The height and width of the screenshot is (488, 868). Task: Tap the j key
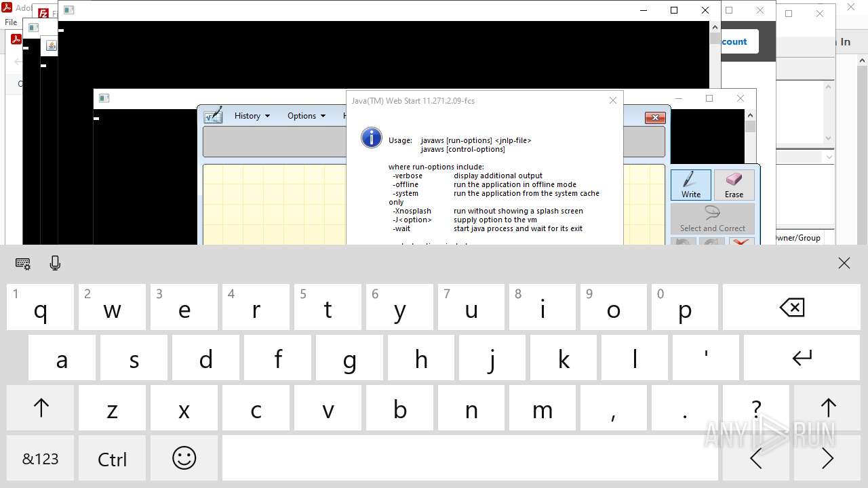[x=492, y=357]
